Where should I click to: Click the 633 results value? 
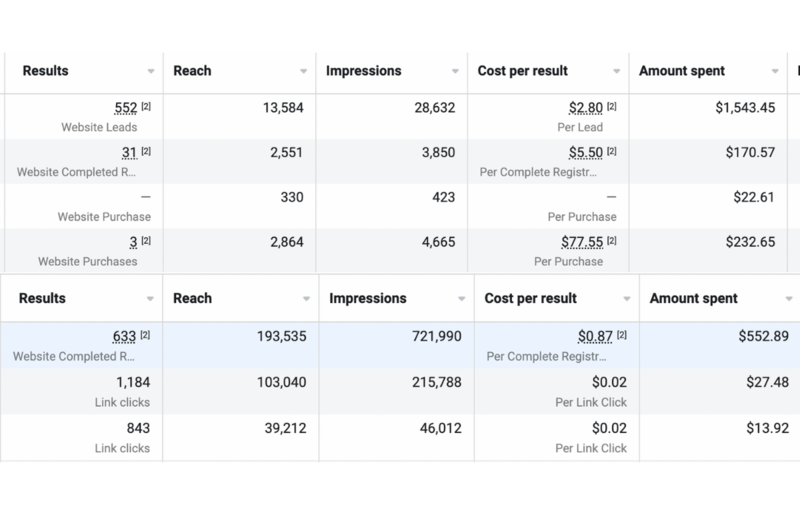[x=124, y=337]
